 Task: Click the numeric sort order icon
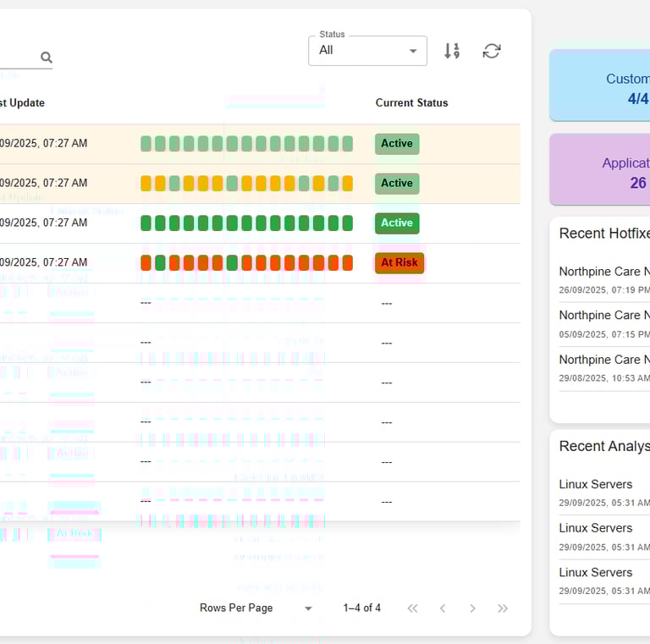tap(452, 51)
